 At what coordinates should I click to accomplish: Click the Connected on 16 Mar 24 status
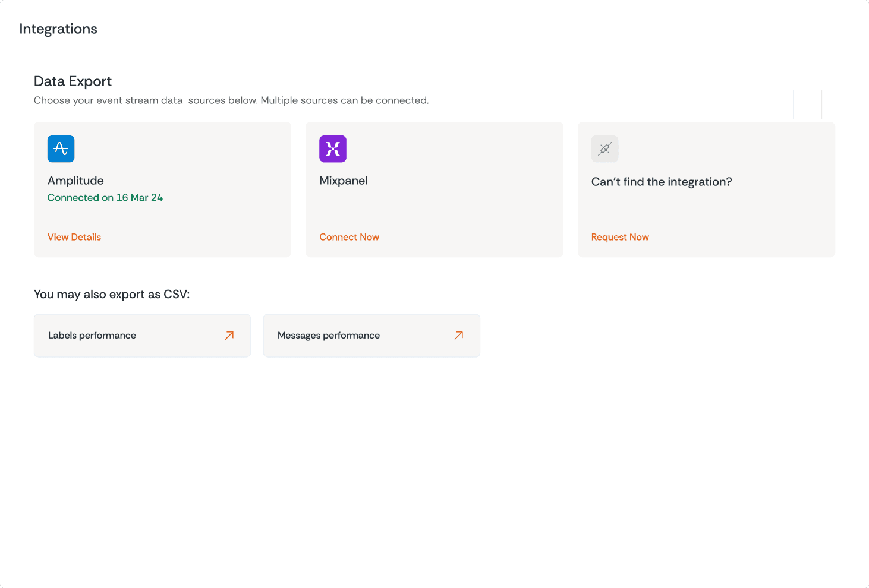105,197
